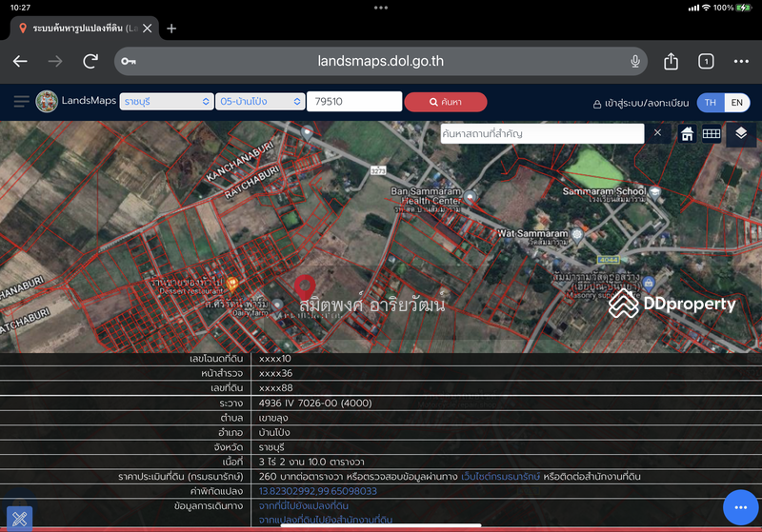This screenshot has height=532, width=762.
Task: Open the browser three-dot menu
Action: [x=741, y=61]
